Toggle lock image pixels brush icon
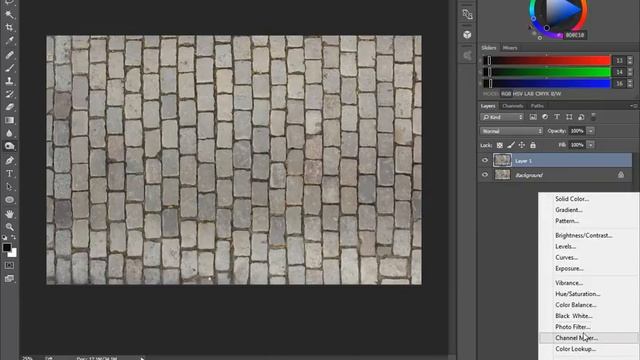This screenshot has height=360, width=640. click(511, 145)
